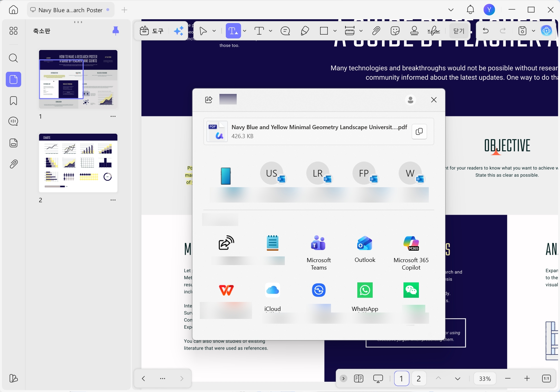Expand the pointer tool options arrow
Image resolution: width=560 pixels, height=392 pixels.
[214, 31]
